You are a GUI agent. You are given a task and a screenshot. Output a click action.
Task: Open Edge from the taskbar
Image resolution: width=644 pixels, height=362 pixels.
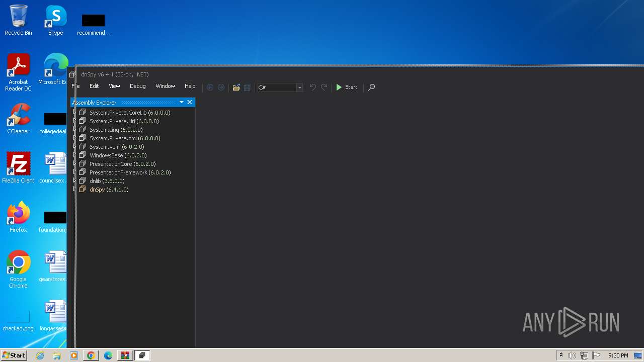tap(108, 355)
